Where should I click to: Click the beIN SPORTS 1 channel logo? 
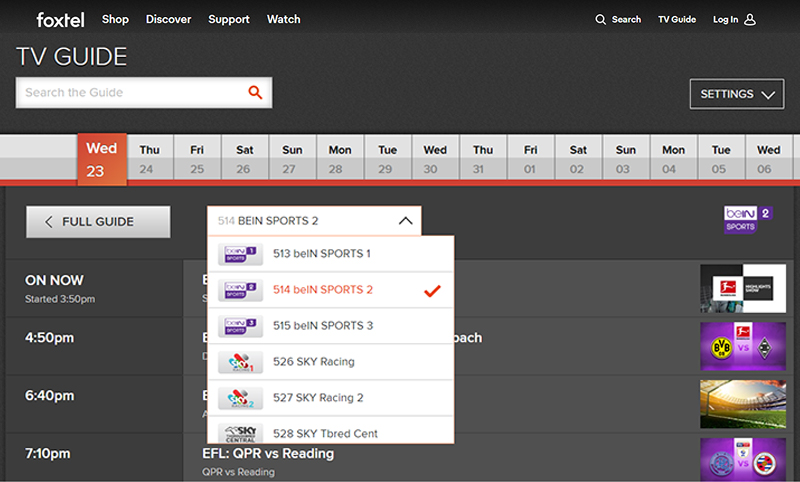(x=240, y=254)
